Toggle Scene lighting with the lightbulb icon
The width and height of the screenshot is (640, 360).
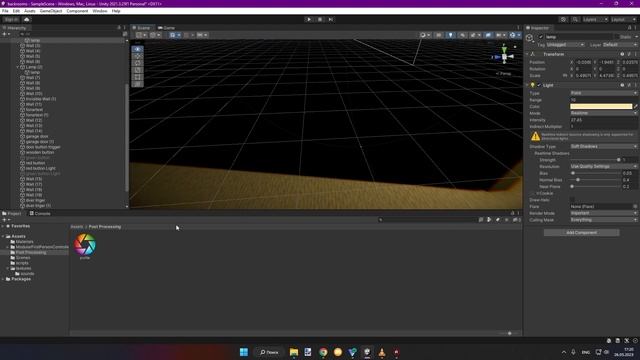[x=451, y=35]
